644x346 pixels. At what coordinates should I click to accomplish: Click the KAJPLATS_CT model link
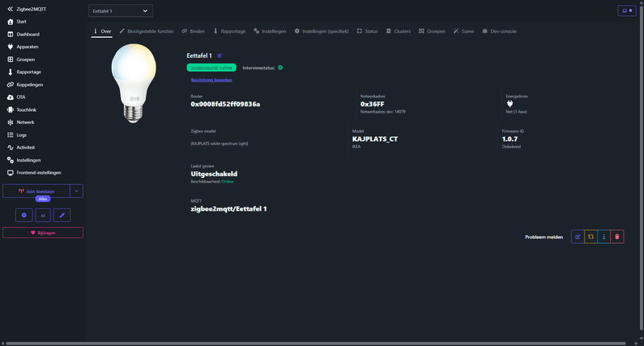(x=375, y=139)
